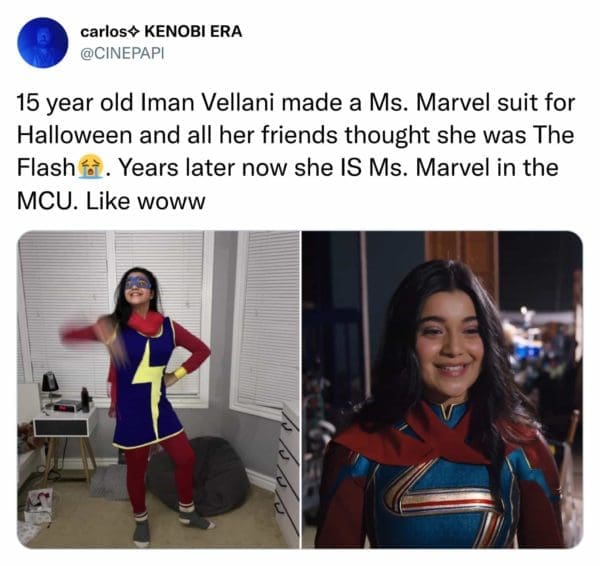
Task: Click the white dresser drawers in photo
Action: 287,476
